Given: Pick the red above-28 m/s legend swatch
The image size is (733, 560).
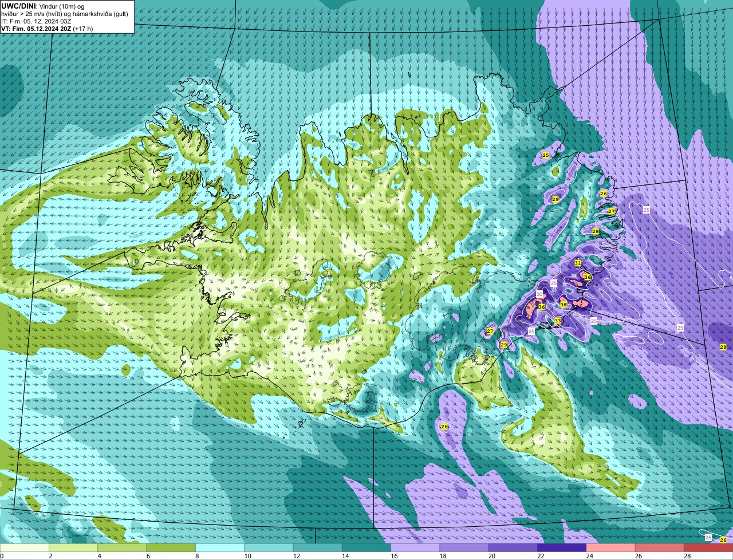Looking at the screenshot, I should (708, 547).
